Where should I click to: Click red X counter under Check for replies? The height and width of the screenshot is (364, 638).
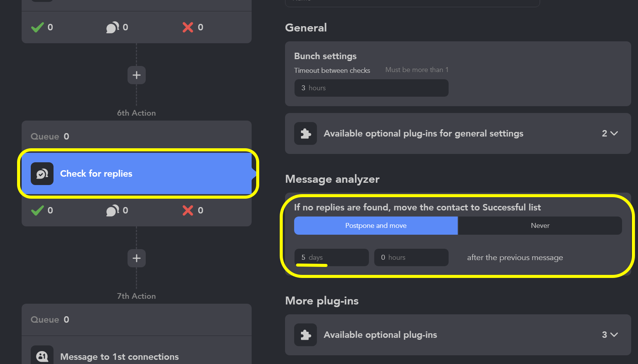pos(188,210)
